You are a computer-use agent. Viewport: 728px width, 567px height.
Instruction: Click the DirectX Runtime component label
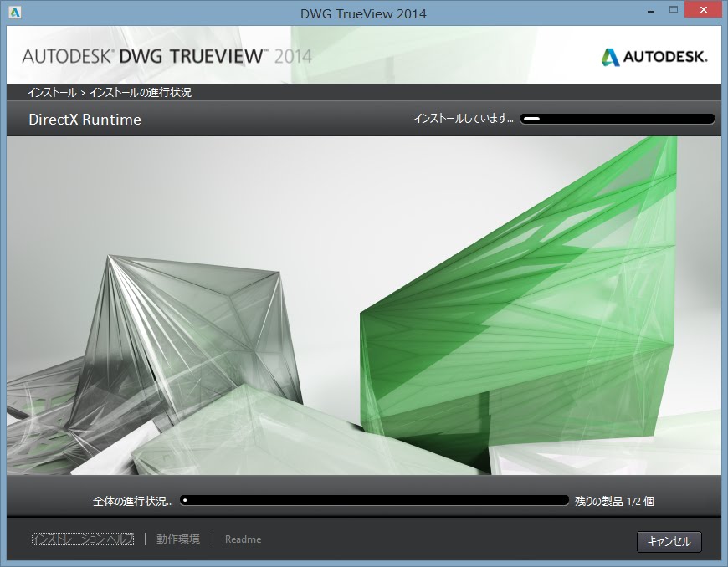point(85,120)
